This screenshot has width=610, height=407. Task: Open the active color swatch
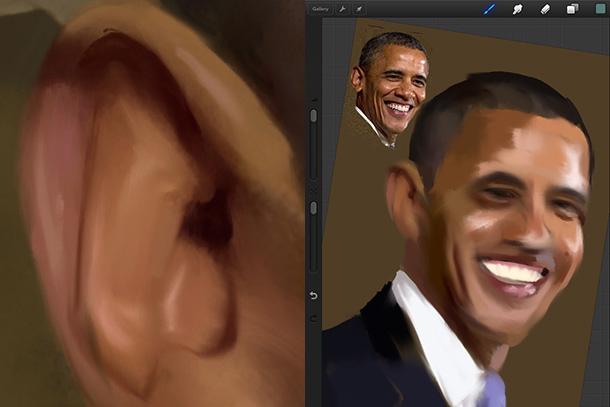(x=601, y=9)
